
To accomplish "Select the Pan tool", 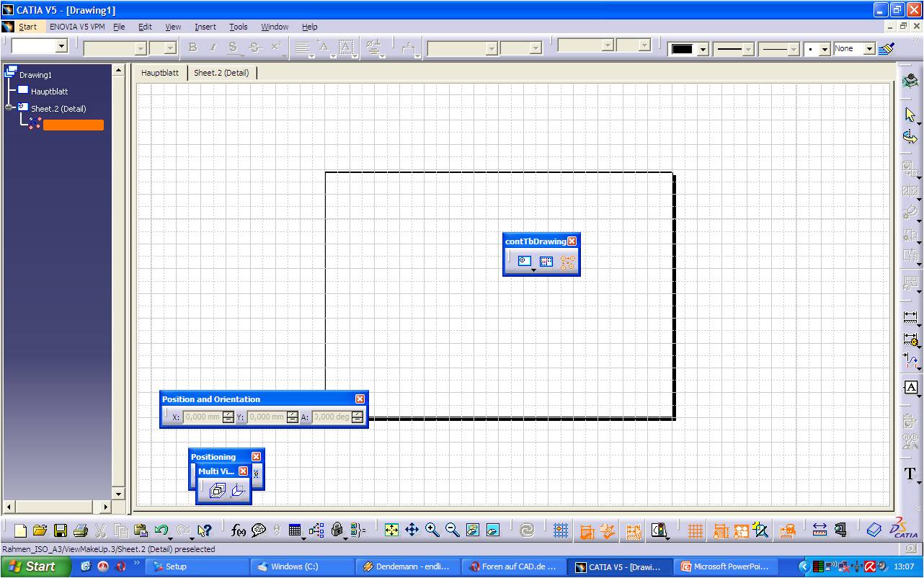I will [412, 530].
